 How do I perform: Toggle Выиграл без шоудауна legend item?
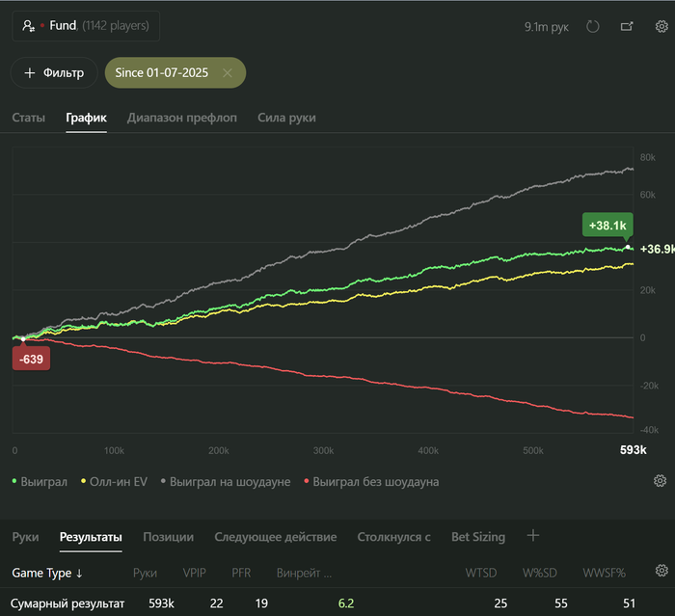[370, 482]
